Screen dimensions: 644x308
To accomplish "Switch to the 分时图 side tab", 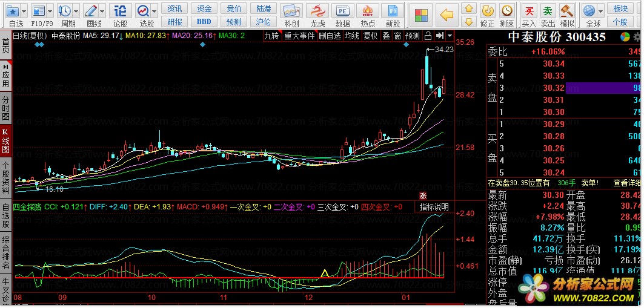I will [5, 107].
